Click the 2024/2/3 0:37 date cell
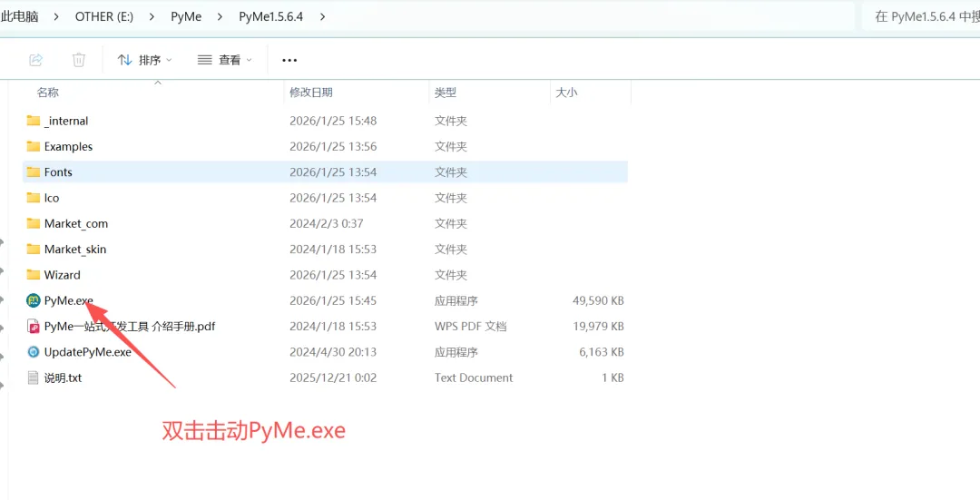The width and height of the screenshot is (980, 500). point(327,223)
